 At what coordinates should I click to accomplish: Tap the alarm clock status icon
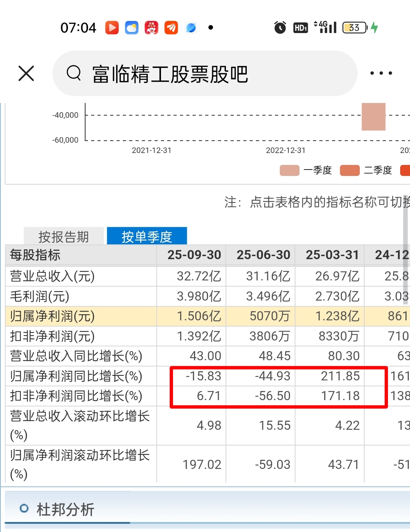click(280, 27)
